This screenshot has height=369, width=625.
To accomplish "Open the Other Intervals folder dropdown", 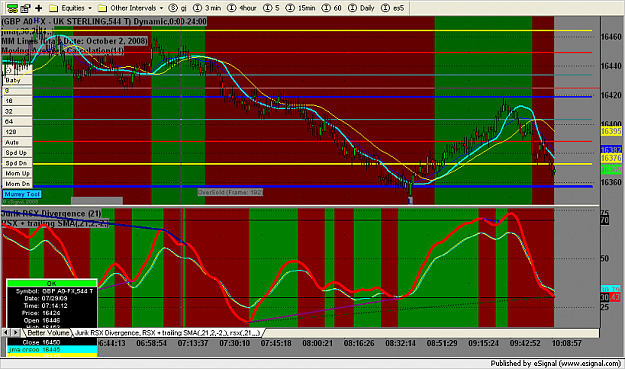I will [131, 8].
